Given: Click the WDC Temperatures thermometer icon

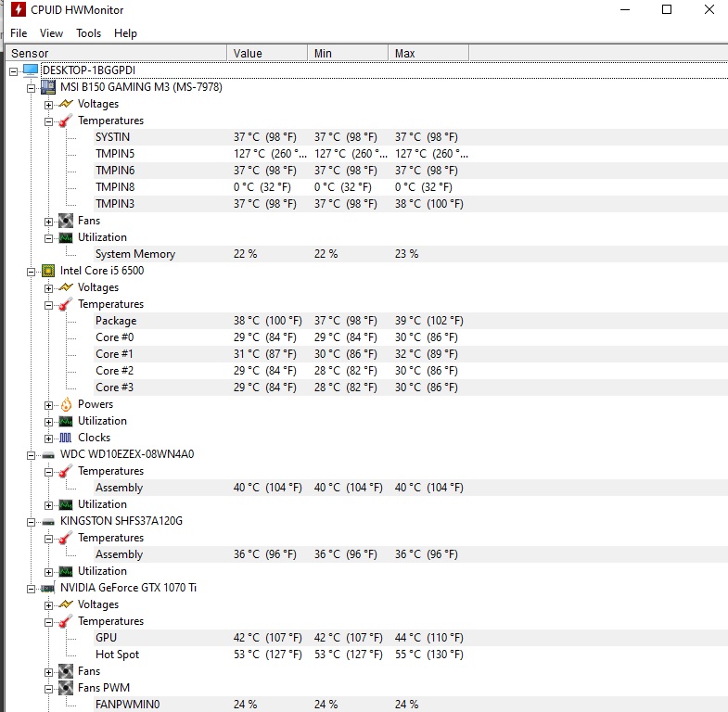Looking at the screenshot, I should click(x=66, y=471).
